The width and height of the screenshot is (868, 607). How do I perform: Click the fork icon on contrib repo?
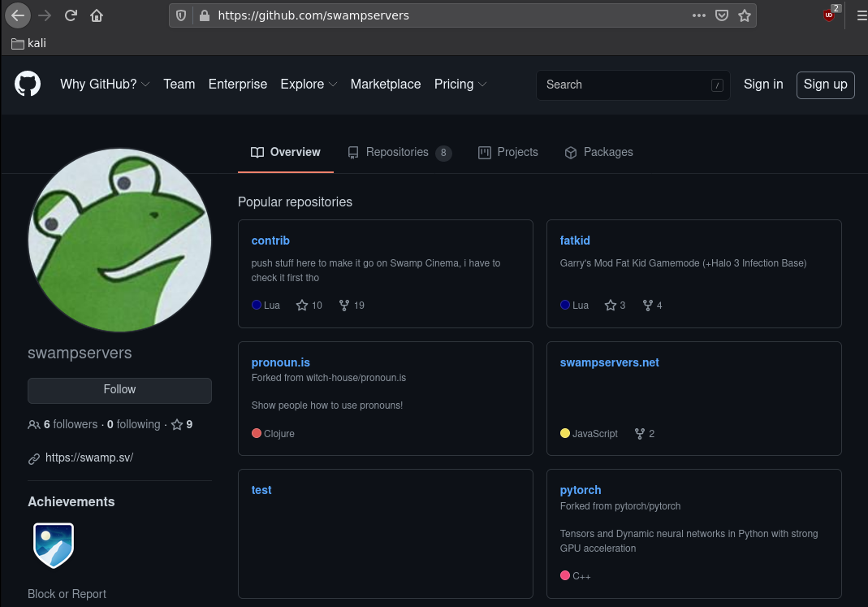(344, 306)
